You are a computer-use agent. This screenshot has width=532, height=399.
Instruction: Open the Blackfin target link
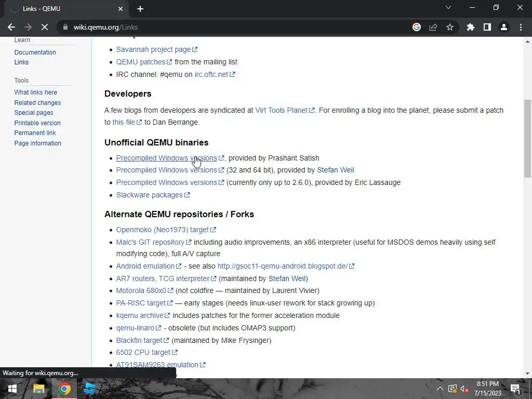142,340
